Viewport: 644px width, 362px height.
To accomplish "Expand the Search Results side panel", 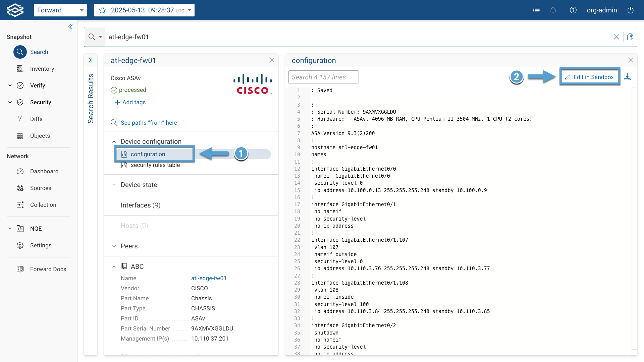I will coord(91,60).
